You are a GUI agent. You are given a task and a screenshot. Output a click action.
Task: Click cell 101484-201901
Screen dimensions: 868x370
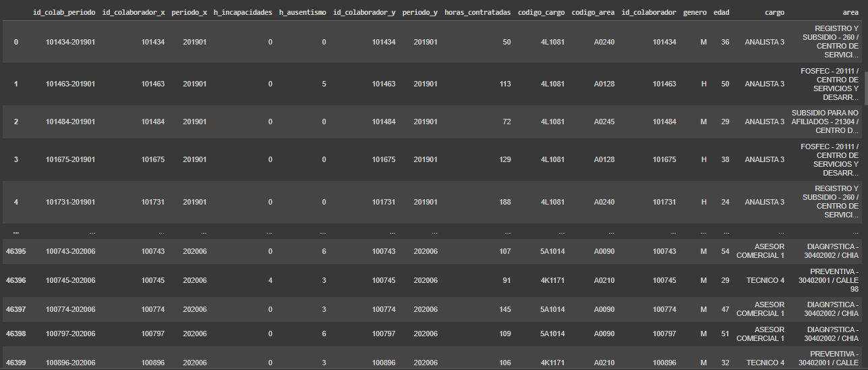(x=71, y=122)
